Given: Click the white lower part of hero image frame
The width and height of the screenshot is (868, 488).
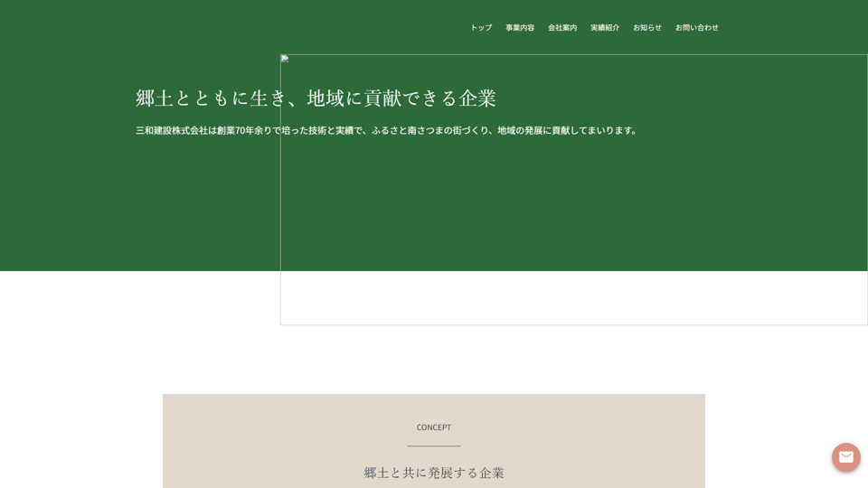Looking at the screenshot, I should (573, 298).
